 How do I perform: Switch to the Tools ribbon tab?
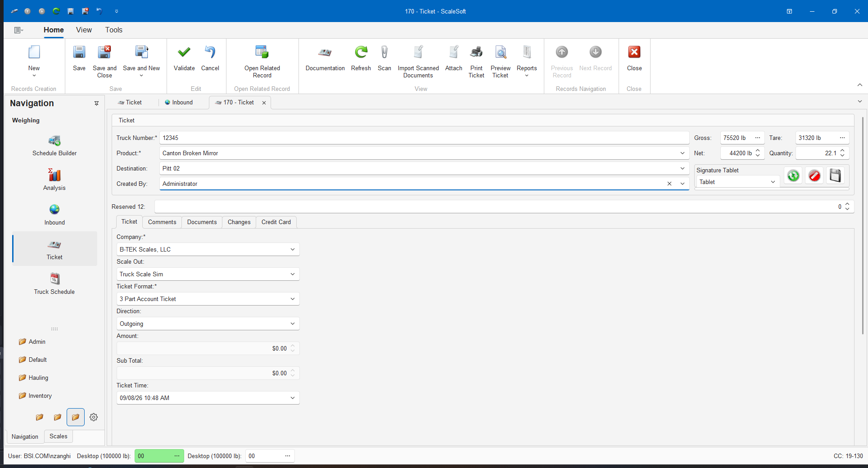pyautogui.click(x=114, y=30)
